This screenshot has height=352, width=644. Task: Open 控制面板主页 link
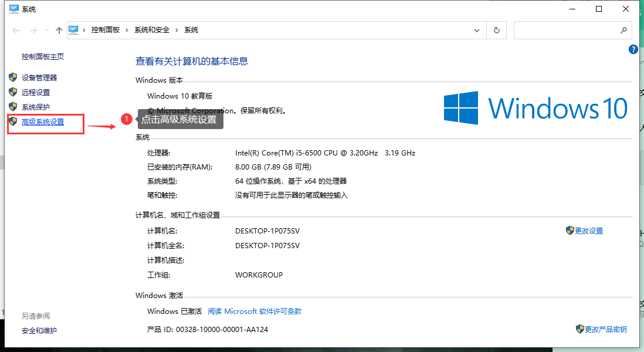[x=43, y=57]
